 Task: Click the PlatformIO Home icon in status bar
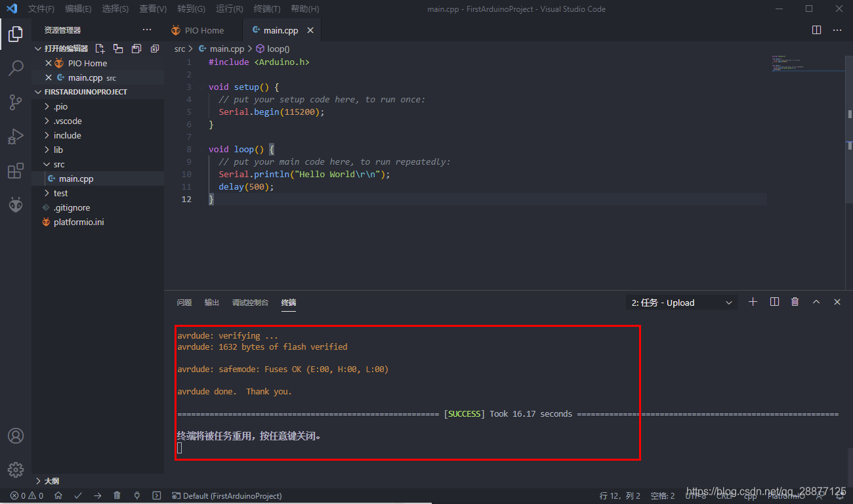[x=58, y=496]
